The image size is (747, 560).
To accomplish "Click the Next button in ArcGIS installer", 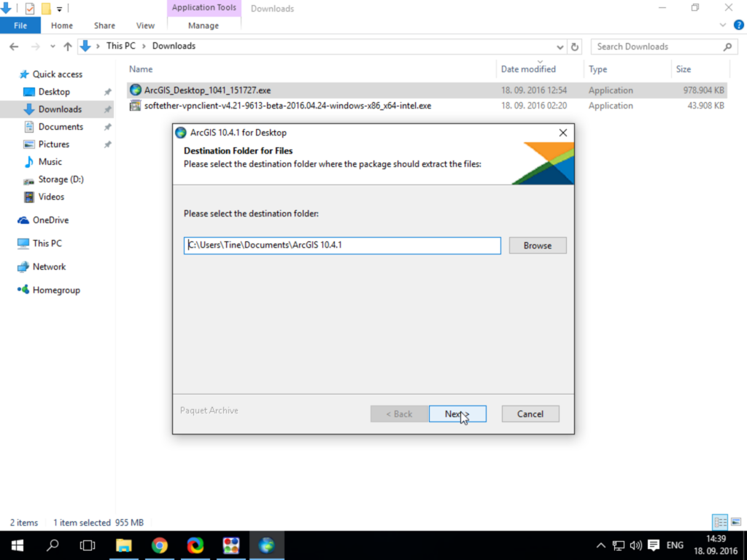I will pos(457,414).
